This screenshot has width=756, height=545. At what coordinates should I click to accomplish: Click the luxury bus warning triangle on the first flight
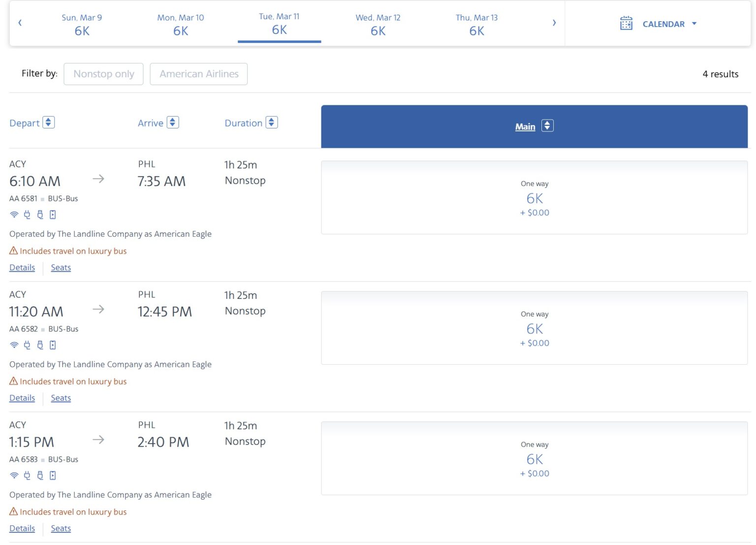(x=13, y=251)
